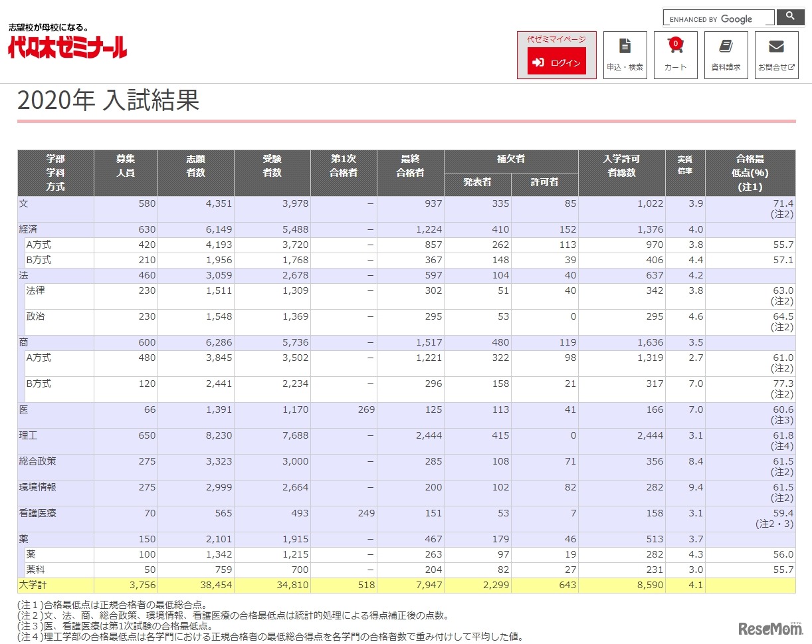Screen dimensions: 812x644
Task: Click the 代々木ゼミナール red logo
Action: (65, 47)
